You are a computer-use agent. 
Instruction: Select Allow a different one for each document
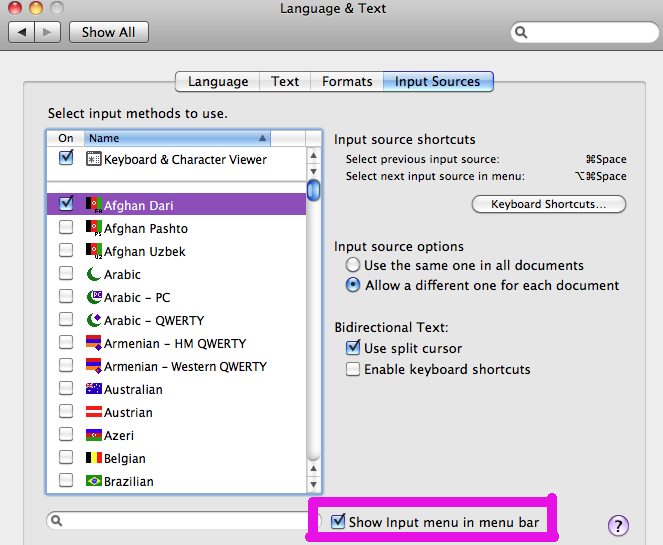click(353, 285)
